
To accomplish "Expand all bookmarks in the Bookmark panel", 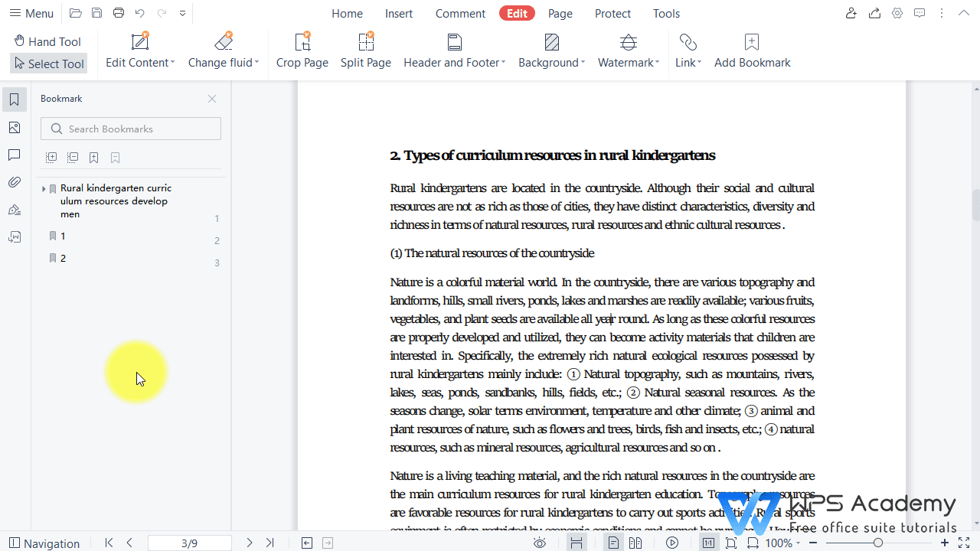I will click(x=51, y=157).
